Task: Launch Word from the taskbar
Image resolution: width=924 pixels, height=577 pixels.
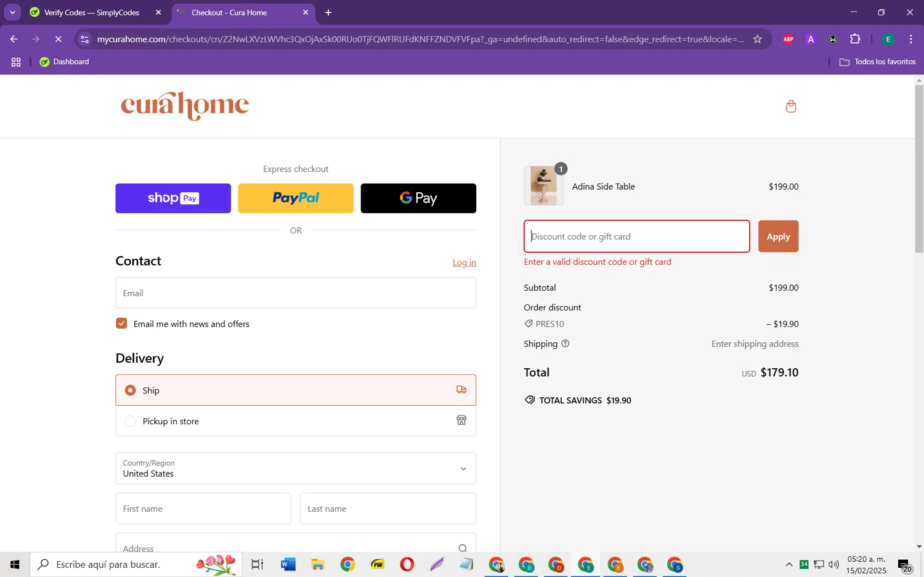Action: pyautogui.click(x=288, y=564)
